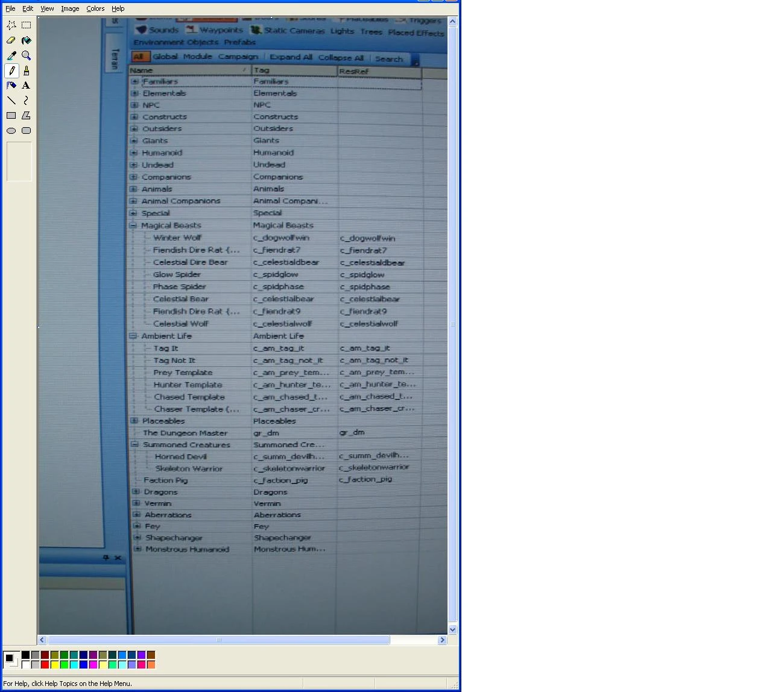This screenshot has height=692, width=784.
Task: Choose the red palette color
Action: [45, 665]
